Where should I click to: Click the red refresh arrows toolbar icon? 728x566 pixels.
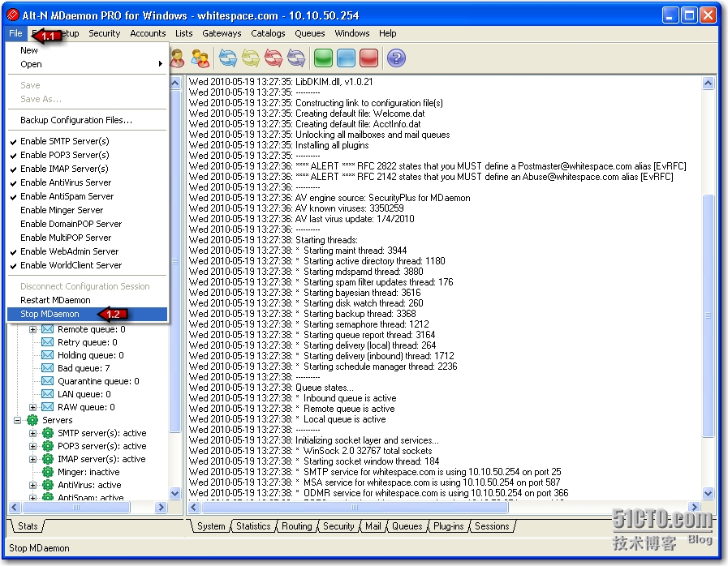(273, 58)
